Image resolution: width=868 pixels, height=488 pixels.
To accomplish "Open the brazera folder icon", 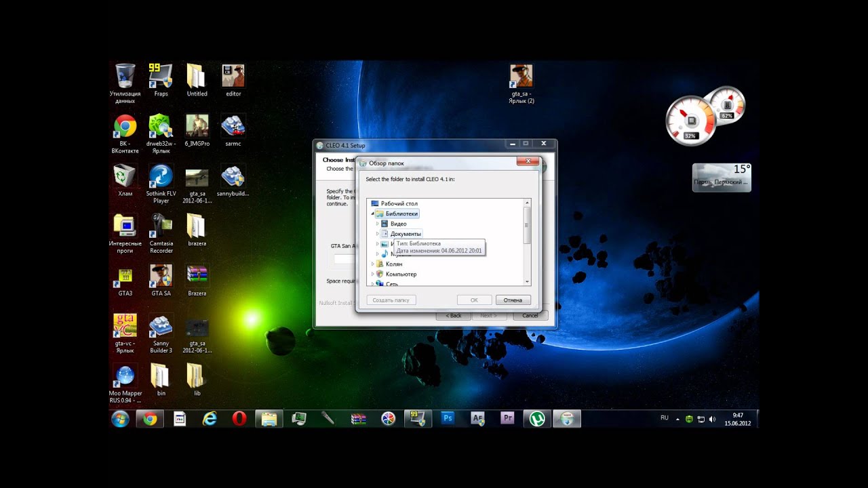I will [197, 230].
